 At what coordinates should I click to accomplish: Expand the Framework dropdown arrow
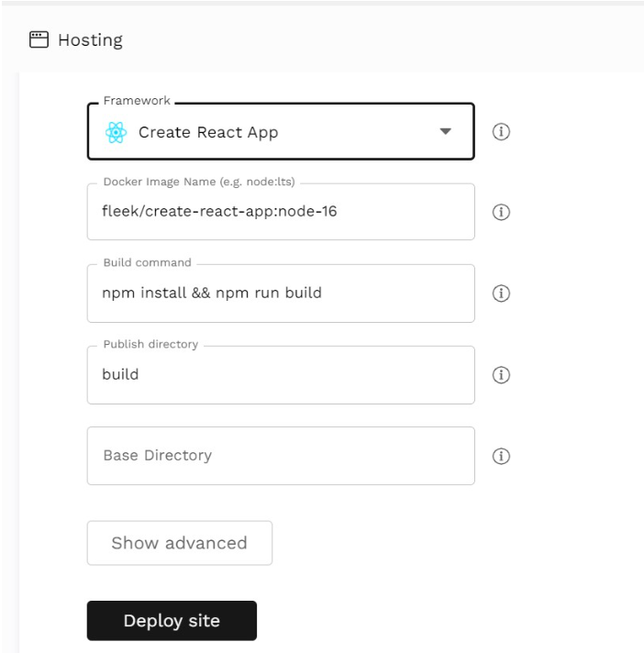tap(445, 131)
